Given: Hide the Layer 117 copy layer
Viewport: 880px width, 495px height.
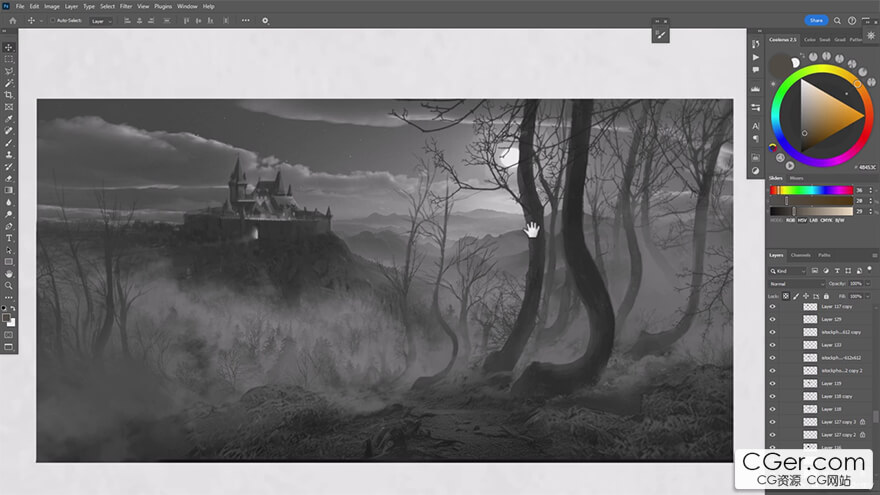Looking at the screenshot, I should click(x=772, y=307).
